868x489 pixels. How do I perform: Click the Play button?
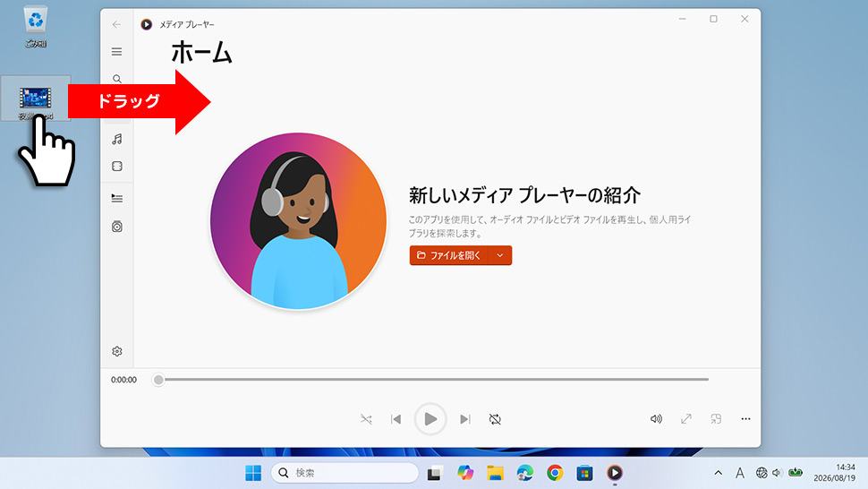(430, 419)
